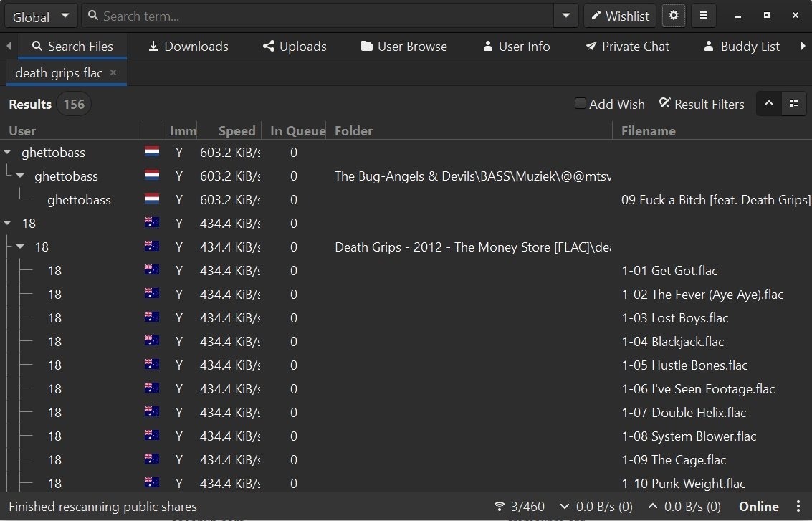
Task: Open the hamburger main menu
Action: (703, 16)
